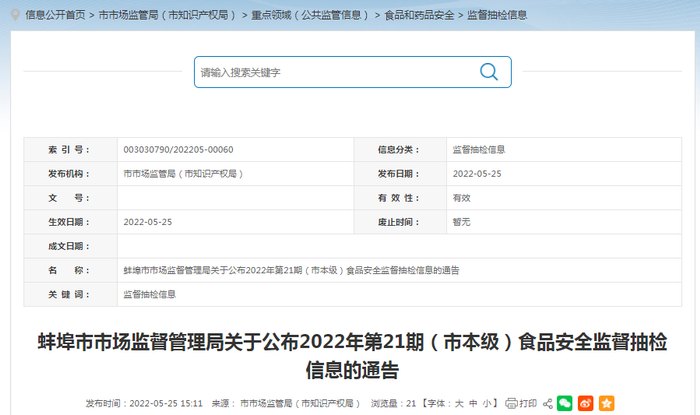
Task: Click the orange star favorites icon
Action: coord(606,403)
